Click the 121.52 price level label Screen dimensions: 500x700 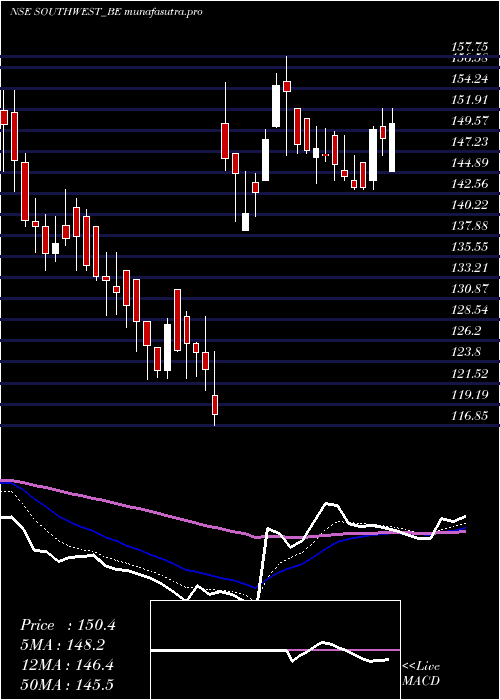[469, 374]
